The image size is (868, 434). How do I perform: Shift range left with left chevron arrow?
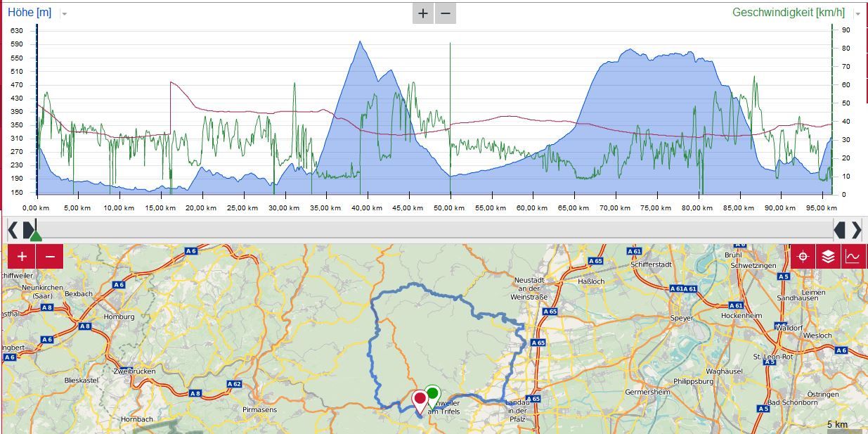12,229
